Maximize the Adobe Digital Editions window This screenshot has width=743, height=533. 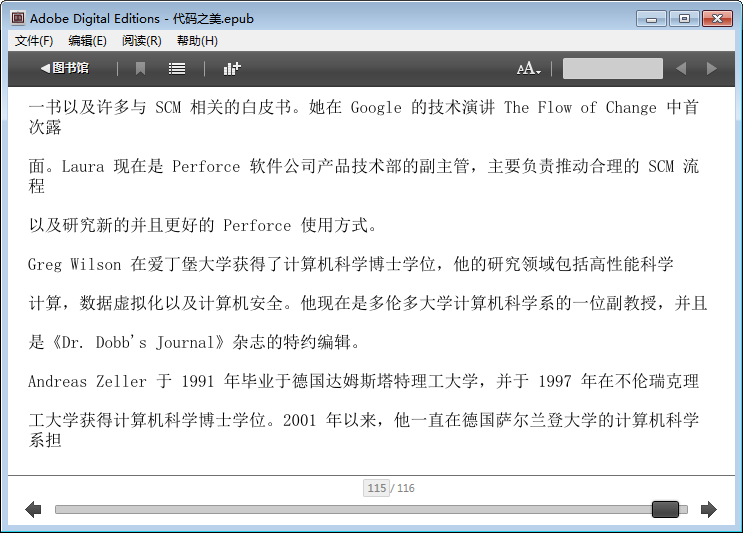(684, 19)
